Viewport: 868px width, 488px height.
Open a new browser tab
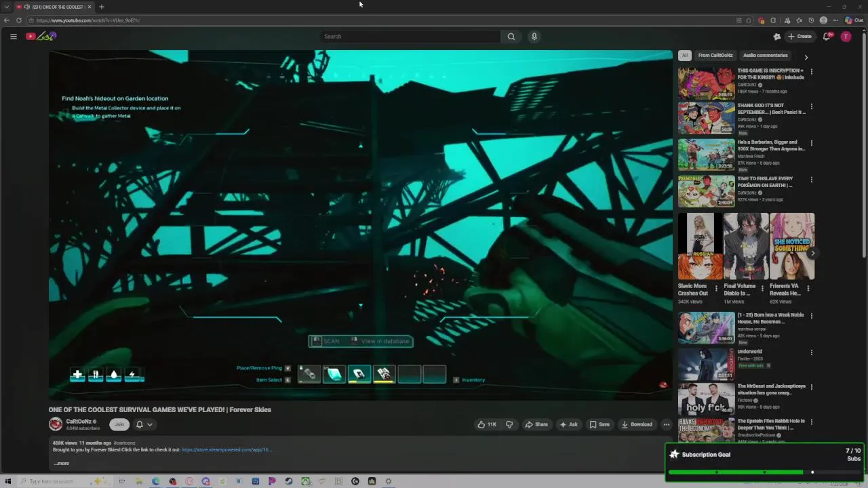tap(101, 7)
